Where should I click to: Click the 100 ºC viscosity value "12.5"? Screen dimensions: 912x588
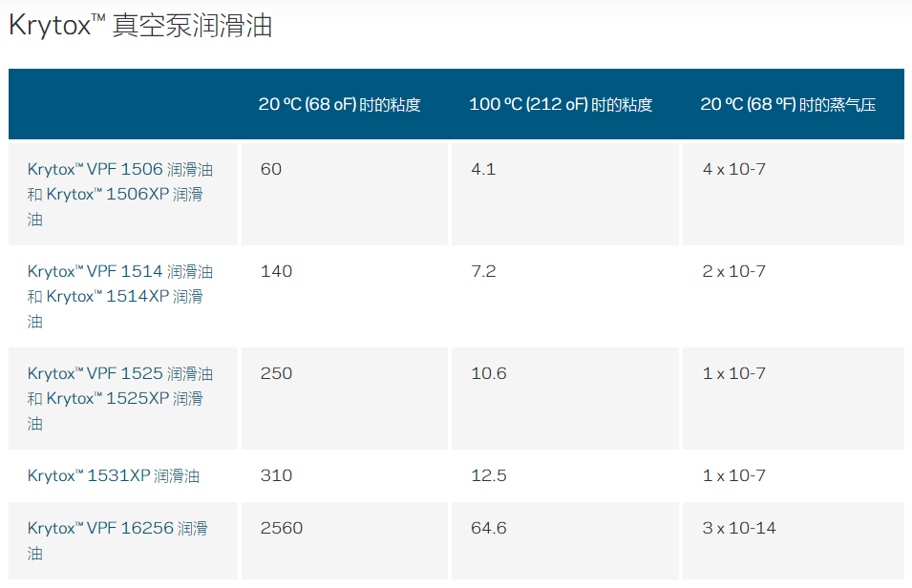tap(489, 475)
